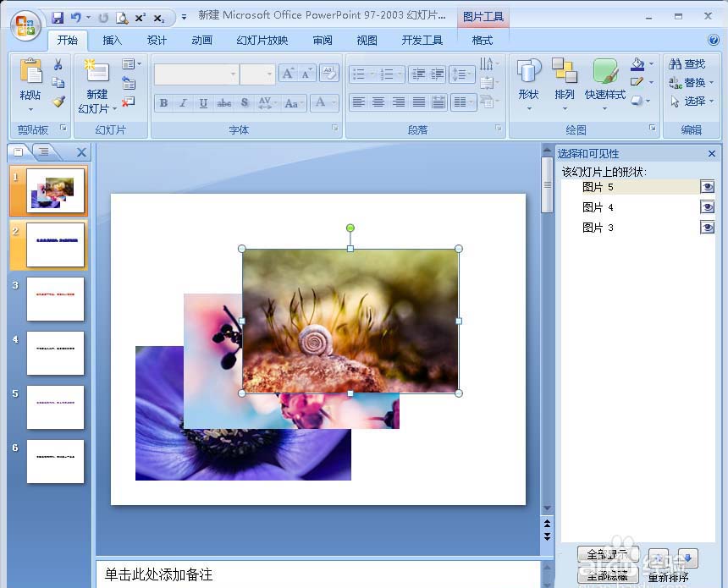Click the next slide double-arrow button
The height and width of the screenshot is (588, 728).
click(548, 537)
